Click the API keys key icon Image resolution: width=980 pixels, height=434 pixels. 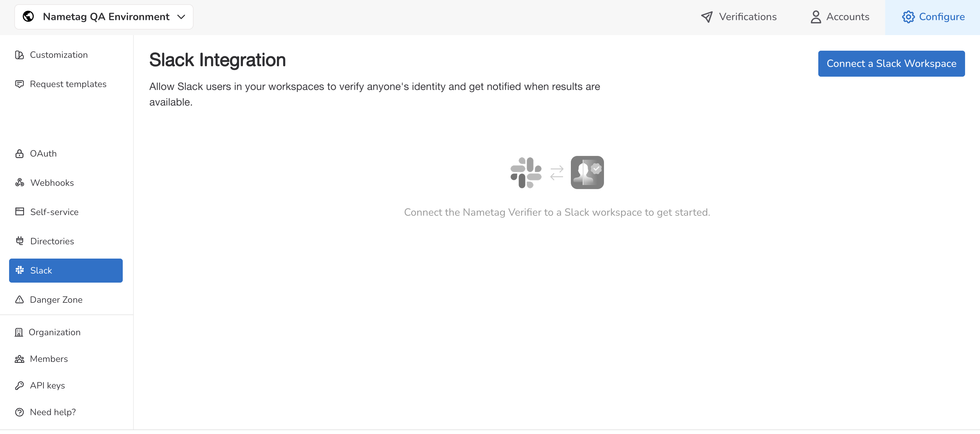[19, 386]
